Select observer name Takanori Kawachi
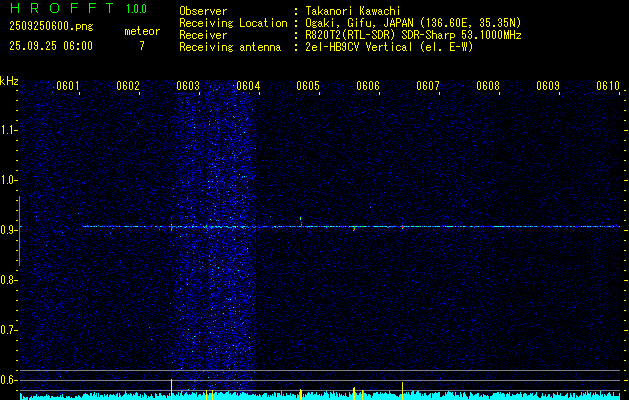The width and height of the screenshot is (629, 400). point(353,11)
